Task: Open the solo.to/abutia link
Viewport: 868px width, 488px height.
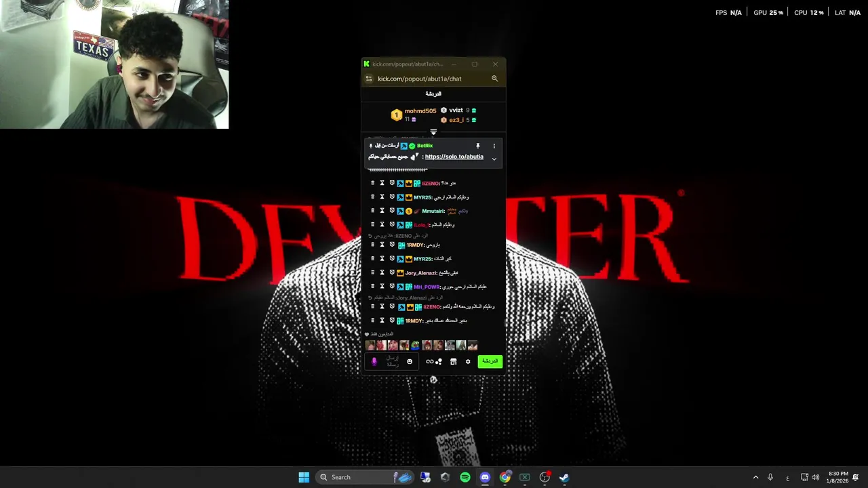Action: click(x=454, y=157)
